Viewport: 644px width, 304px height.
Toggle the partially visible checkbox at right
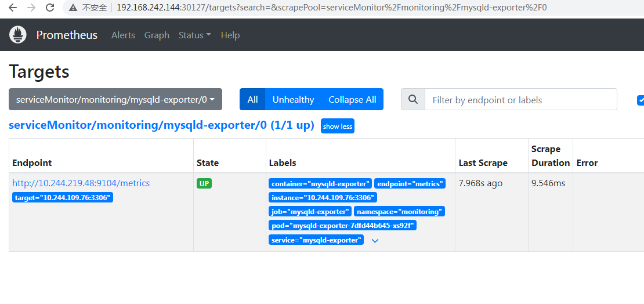tap(641, 100)
